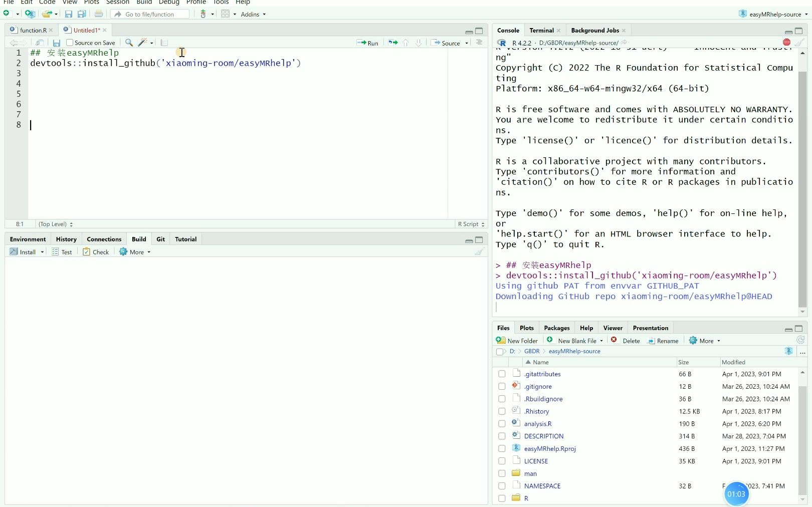Click the Go to file/function search field
812x507 pixels.
(x=150, y=14)
